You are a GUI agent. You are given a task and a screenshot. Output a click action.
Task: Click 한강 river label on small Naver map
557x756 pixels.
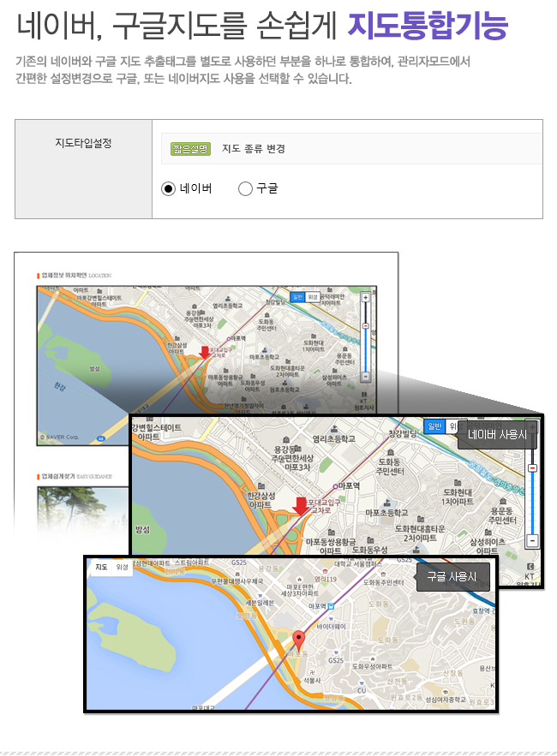[59, 386]
